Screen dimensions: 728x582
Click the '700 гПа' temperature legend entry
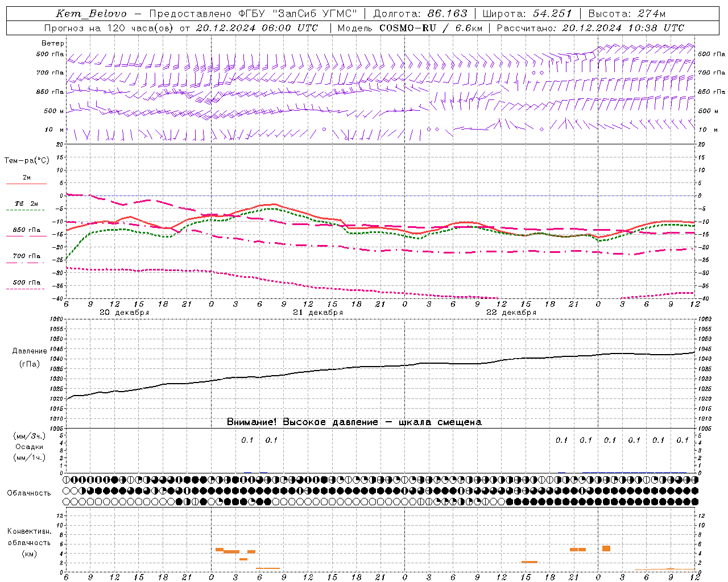point(27,256)
